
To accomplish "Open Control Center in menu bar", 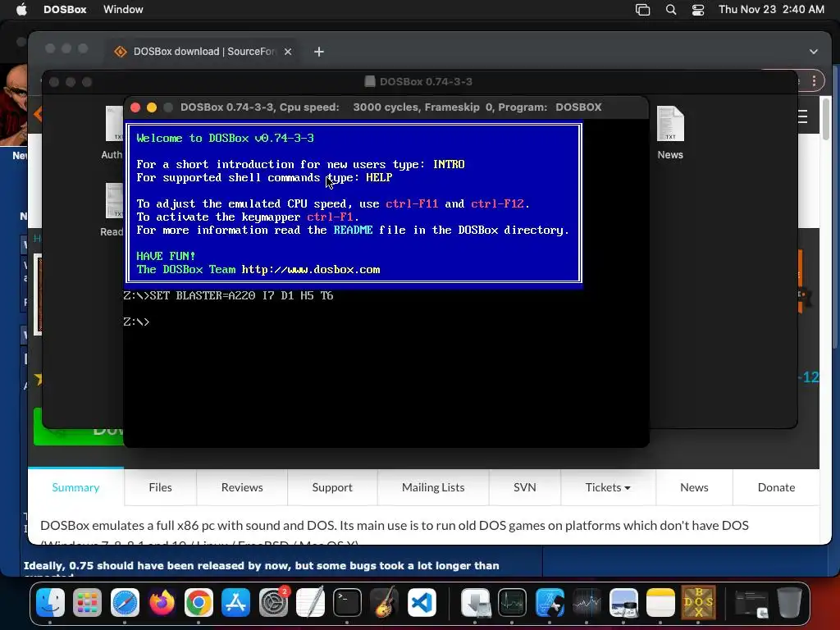I will pyautogui.click(x=697, y=9).
